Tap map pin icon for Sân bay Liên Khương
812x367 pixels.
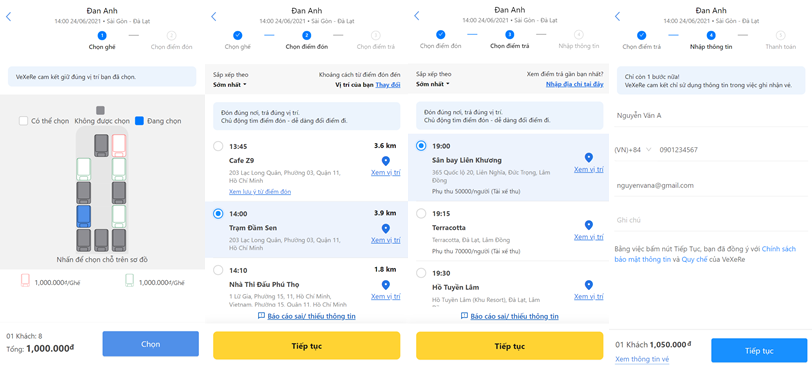tap(588, 157)
